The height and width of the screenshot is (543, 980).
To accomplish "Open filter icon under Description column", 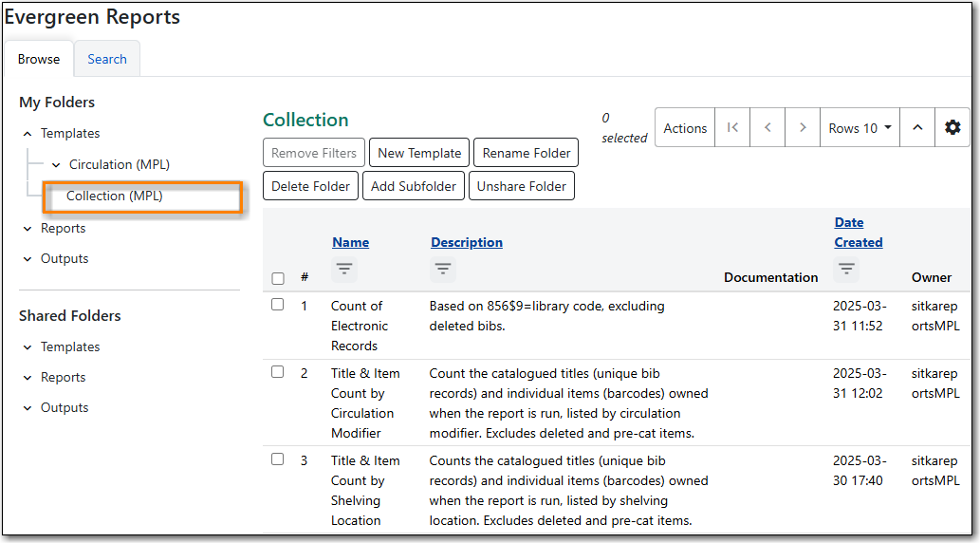I will [x=443, y=270].
